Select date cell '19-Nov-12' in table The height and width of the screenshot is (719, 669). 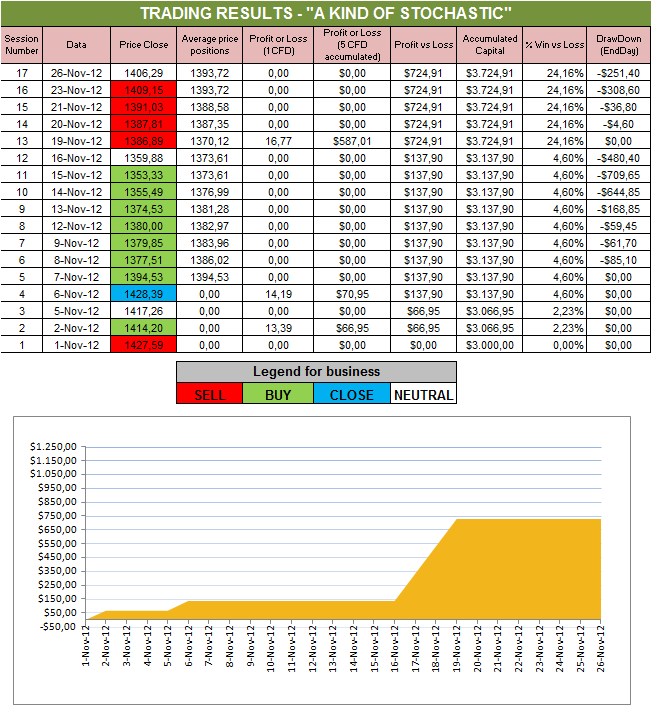pos(76,141)
